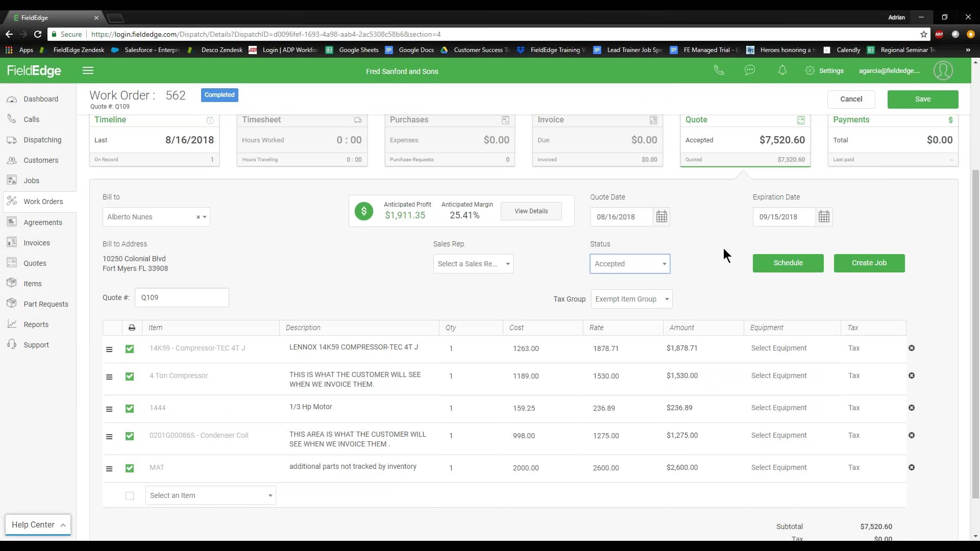Click the dollar icon on Payments panel
The height and width of the screenshot is (551, 980).
click(950, 120)
